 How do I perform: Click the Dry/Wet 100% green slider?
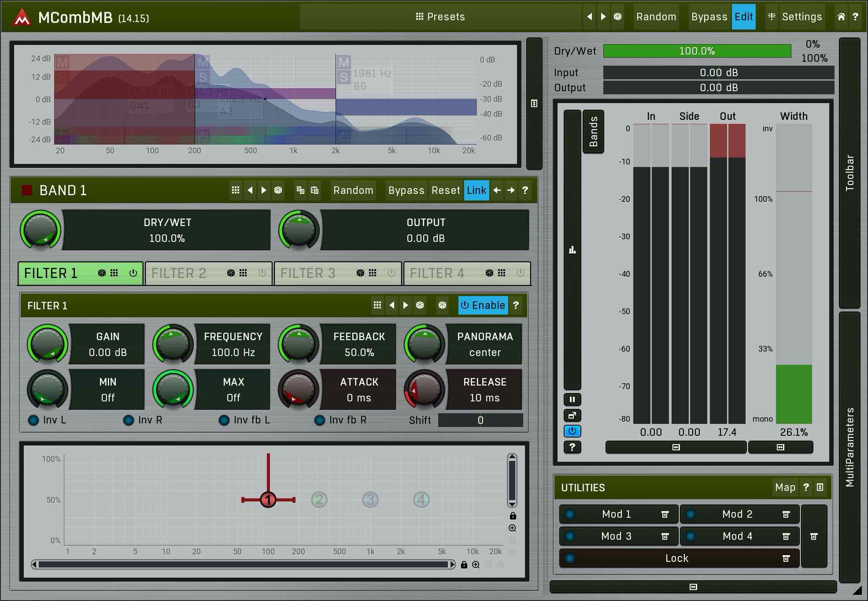697,51
